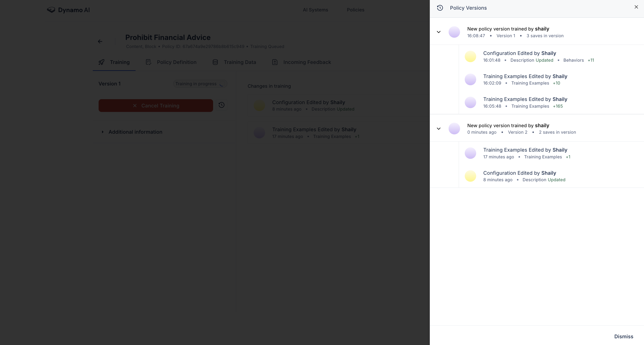Click avatar of 16:05:48 training examples edit

470,103
